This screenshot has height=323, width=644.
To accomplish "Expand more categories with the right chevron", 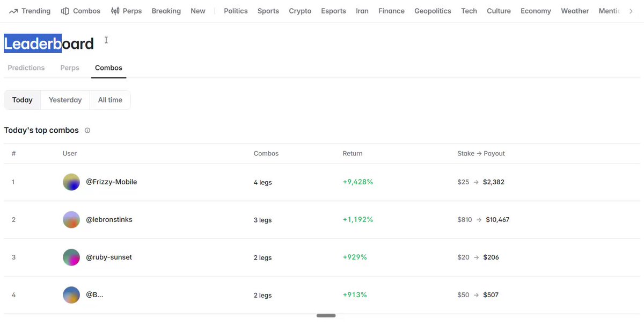I will [631, 11].
